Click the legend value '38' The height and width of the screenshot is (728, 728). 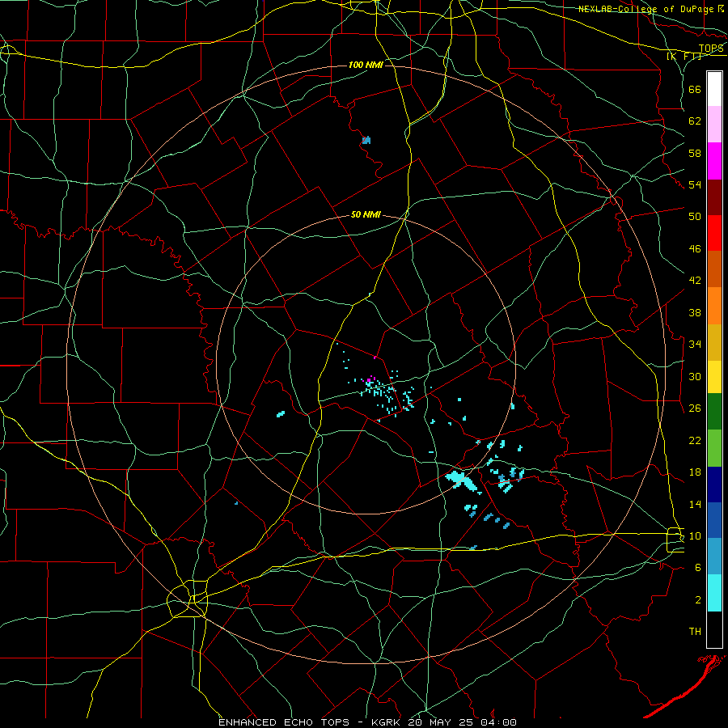[x=695, y=312]
